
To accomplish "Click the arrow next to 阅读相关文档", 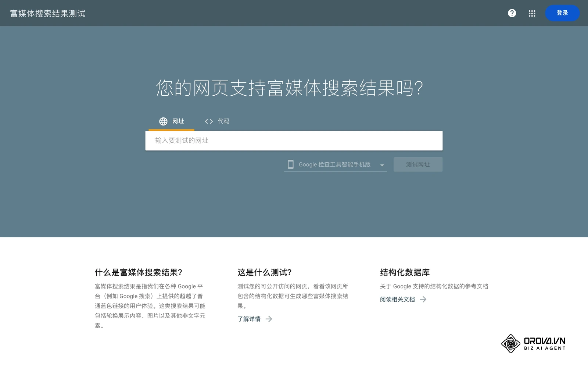I will click(x=423, y=300).
